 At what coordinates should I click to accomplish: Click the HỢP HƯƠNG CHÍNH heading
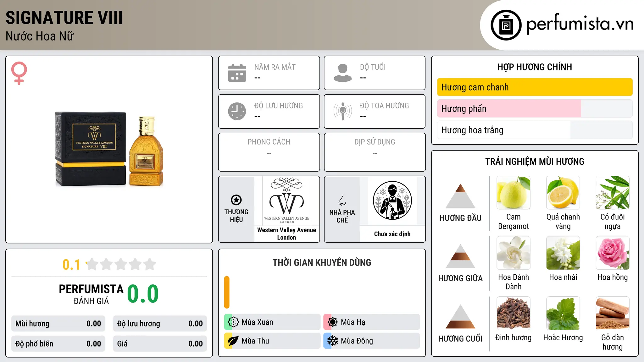click(535, 67)
